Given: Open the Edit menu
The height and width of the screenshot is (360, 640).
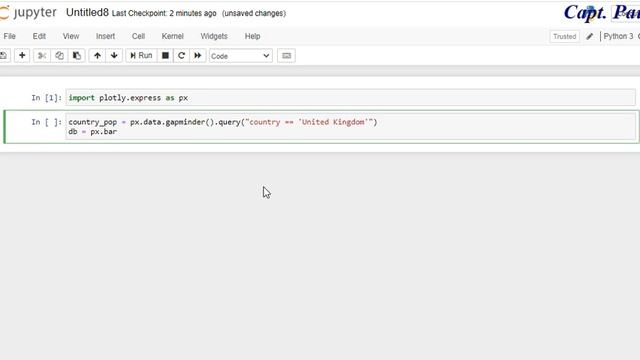Looking at the screenshot, I should point(39,36).
